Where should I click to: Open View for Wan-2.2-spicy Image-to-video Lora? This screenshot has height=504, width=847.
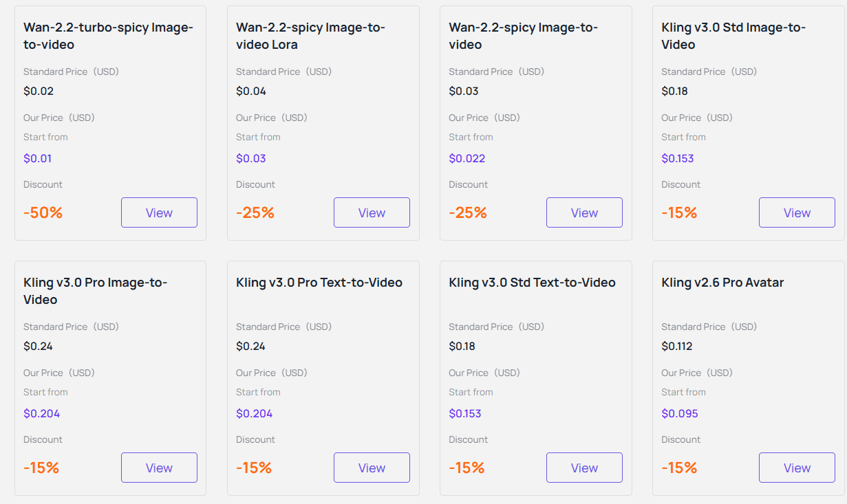tap(372, 212)
